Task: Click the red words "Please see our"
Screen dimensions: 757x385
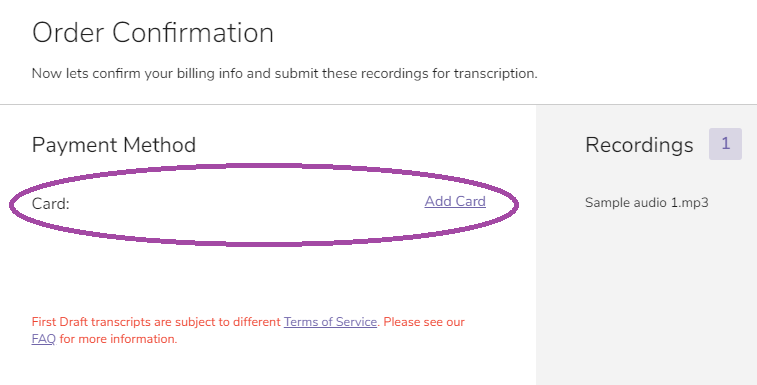Action: (424, 322)
